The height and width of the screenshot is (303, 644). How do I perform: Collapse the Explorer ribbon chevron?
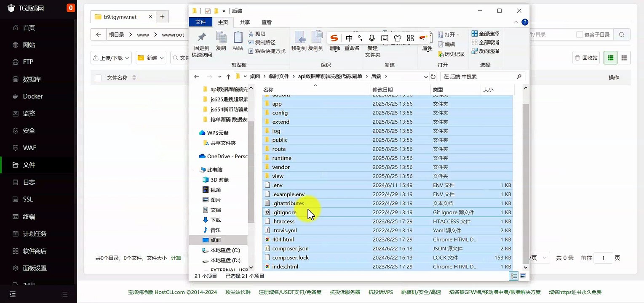tap(516, 22)
